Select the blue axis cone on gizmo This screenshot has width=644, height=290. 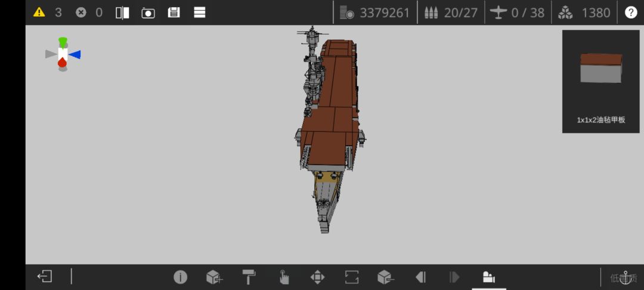(75, 54)
